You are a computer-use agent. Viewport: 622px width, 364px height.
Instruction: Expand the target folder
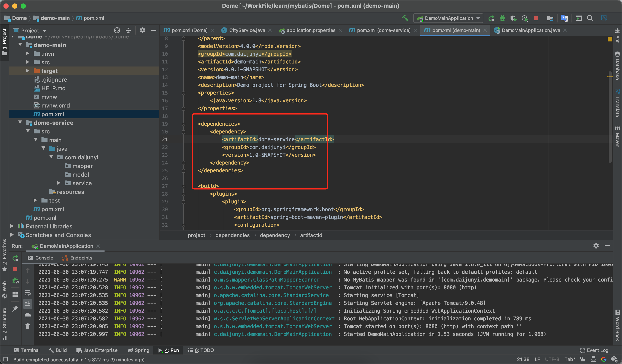pos(28,71)
